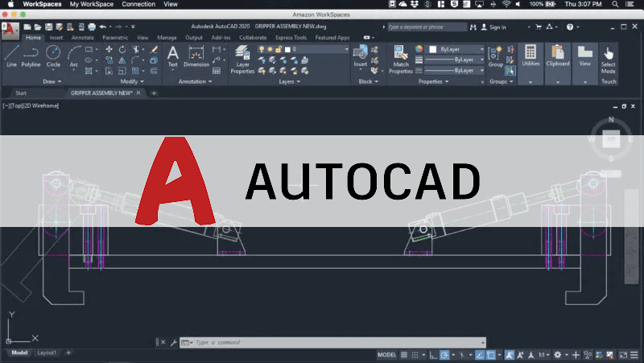Select the Text annotation tool
This screenshot has width=644, height=363.
[x=173, y=56]
